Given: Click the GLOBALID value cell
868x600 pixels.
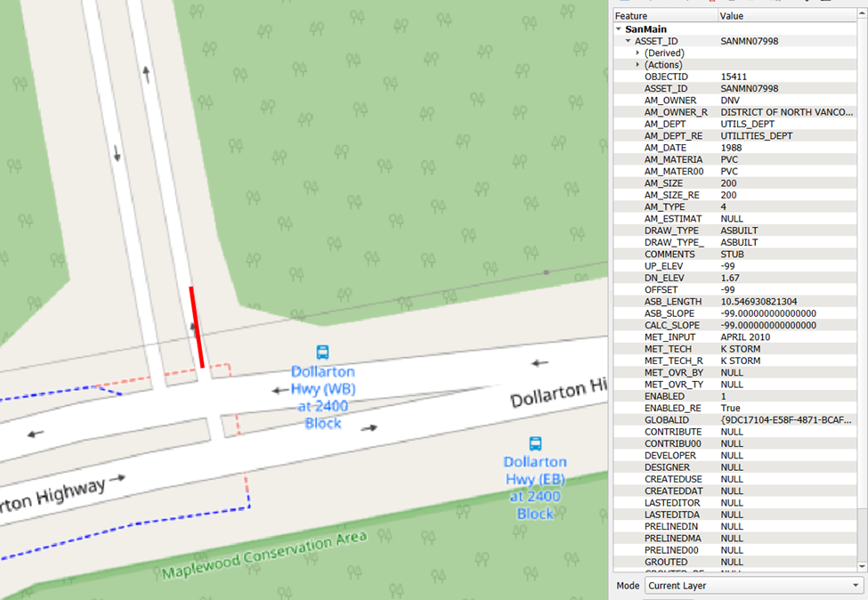Looking at the screenshot, I should [x=787, y=420].
